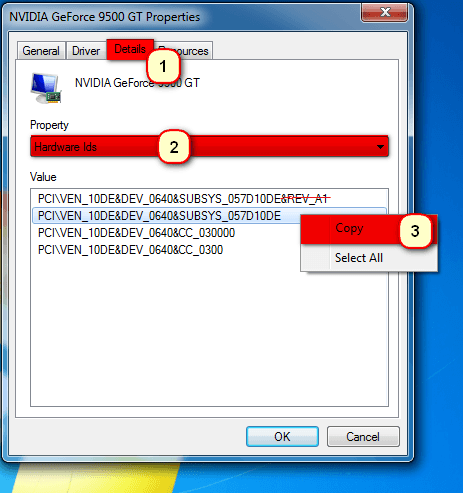Screen dimensions: 463x493
Task: Click the Cancel button
Action: (363, 437)
